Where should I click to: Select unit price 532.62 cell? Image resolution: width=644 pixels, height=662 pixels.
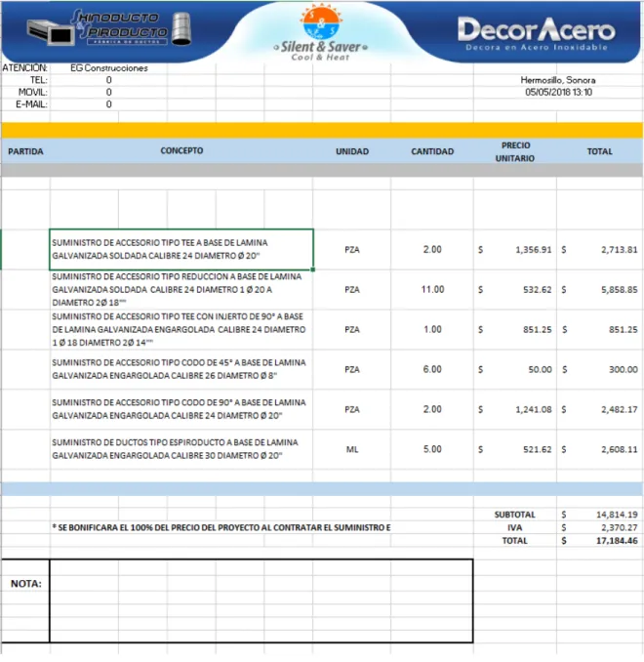515,290
